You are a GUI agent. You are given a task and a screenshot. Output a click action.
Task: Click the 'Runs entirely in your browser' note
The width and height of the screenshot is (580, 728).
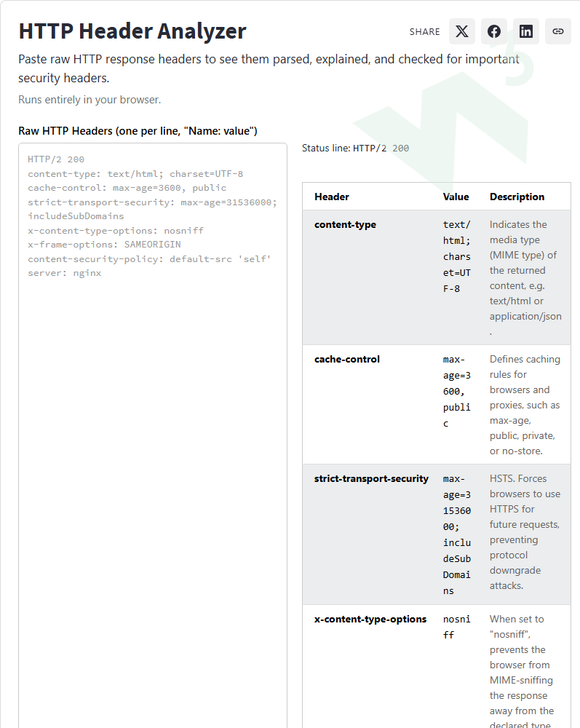point(90,100)
